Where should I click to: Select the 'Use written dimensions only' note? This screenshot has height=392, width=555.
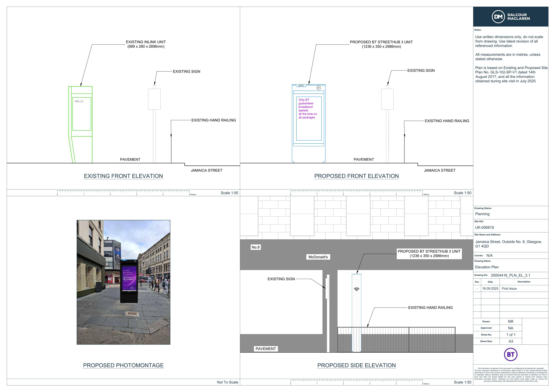(509, 41)
